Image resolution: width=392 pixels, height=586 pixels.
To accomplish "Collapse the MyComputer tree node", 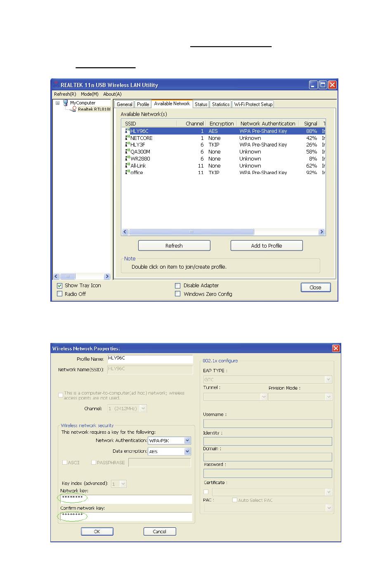I will (x=58, y=103).
